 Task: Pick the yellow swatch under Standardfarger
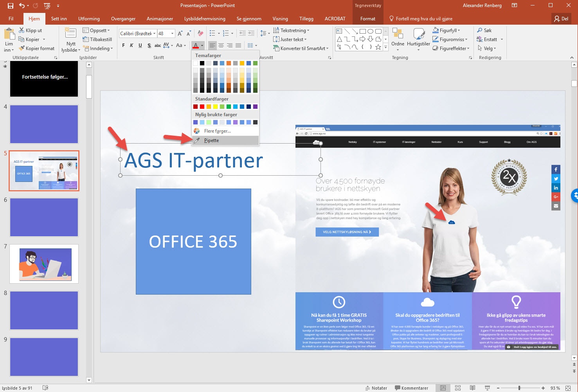pos(215,106)
